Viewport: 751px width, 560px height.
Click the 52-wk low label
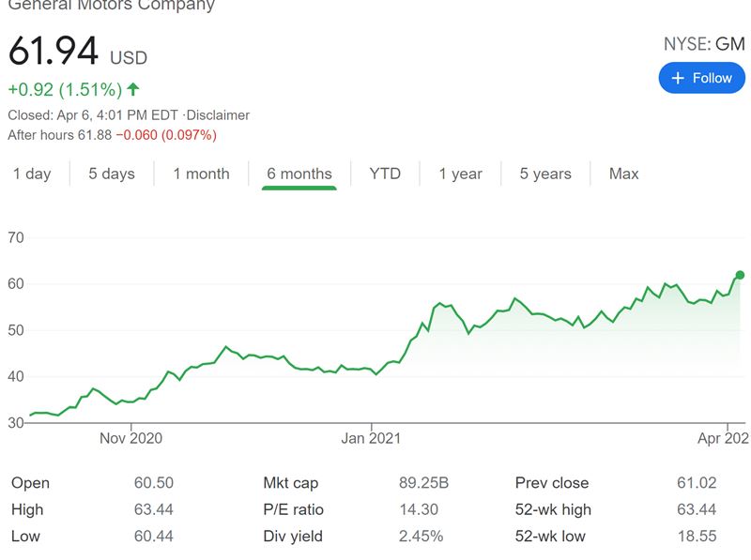click(550, 536)
